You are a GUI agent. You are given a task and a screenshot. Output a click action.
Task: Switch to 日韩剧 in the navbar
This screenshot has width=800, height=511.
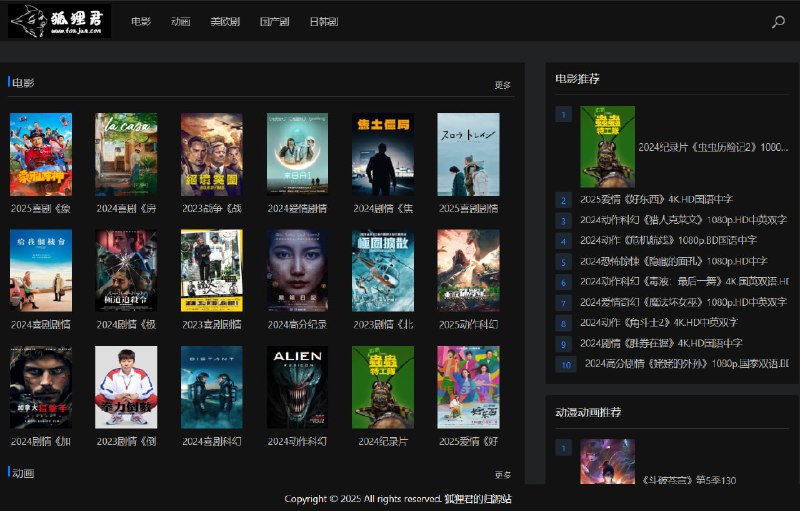323,22
